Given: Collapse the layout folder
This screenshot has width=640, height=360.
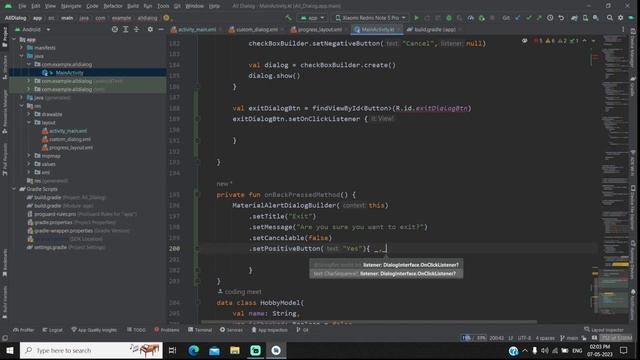Looking at the screenshot, I should [29, 122].
